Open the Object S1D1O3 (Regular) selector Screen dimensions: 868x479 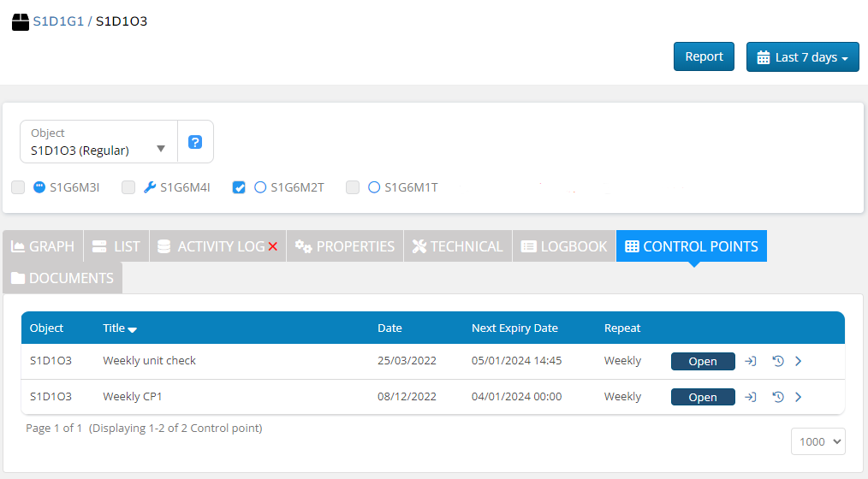(98, 142)
